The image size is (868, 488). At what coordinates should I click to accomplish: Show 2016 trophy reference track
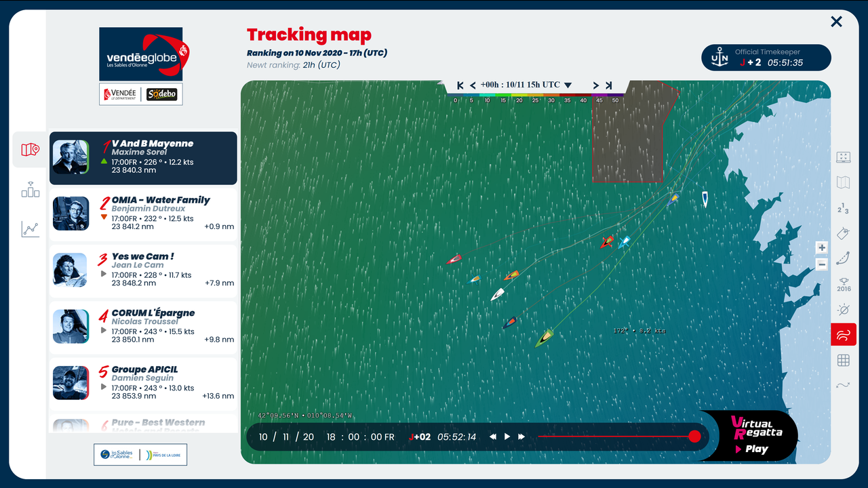click(x=844, y=284)
